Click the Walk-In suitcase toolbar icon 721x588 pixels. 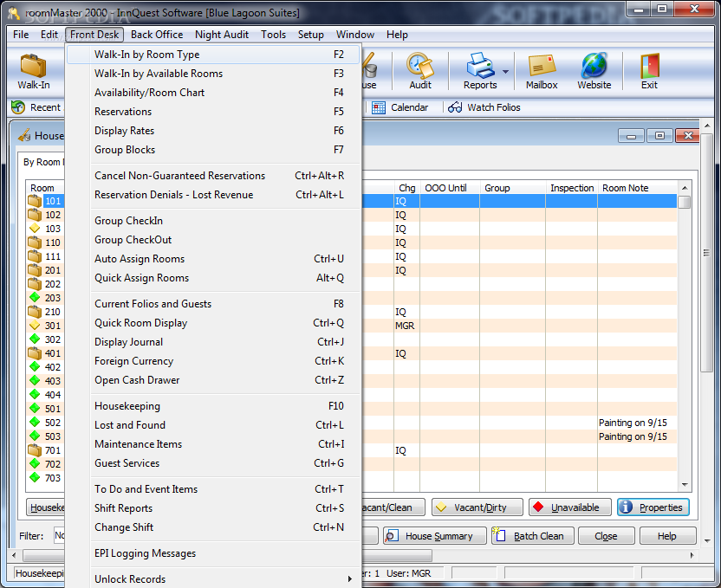(x=33, y=66)
